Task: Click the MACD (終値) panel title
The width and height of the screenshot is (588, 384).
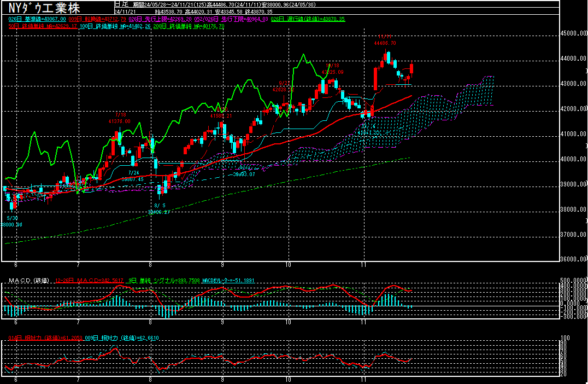Action: tap(29, 281)
